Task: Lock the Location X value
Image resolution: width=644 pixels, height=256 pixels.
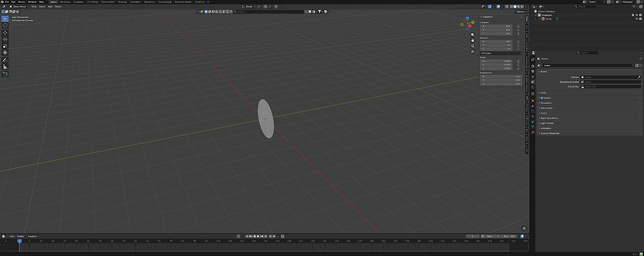Action: 518,26
